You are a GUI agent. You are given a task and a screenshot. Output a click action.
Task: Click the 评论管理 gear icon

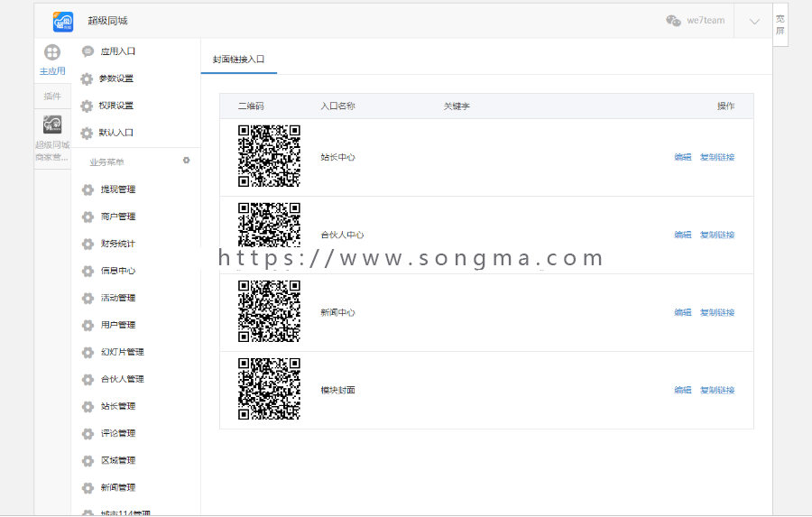(x=88, y=434)
